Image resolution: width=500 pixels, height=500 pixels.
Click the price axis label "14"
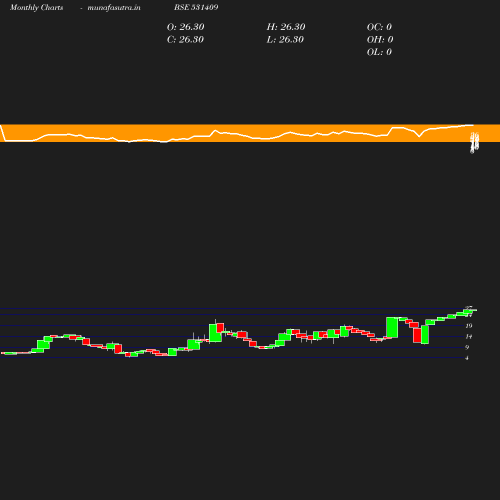click(469, 336)
